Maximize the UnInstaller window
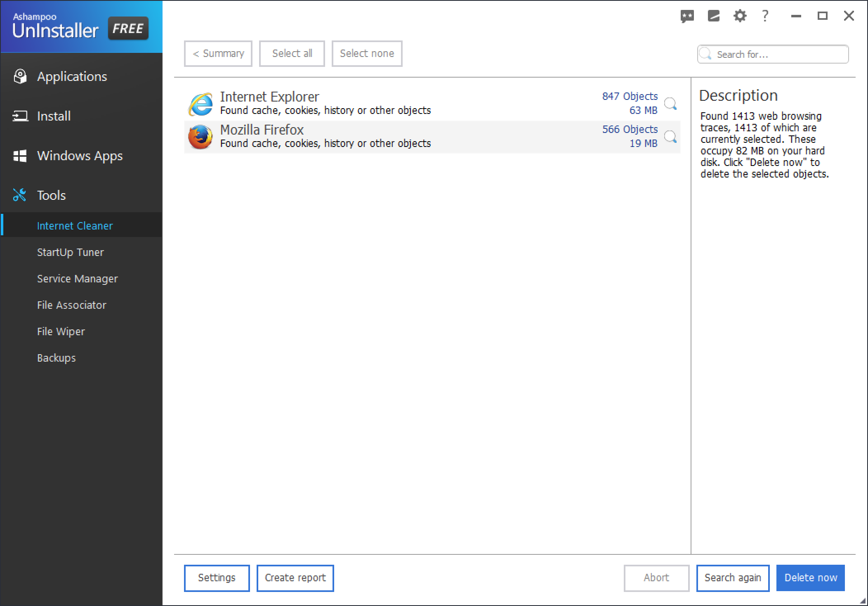This screenshot has width=868, height=606. tap(823, 16)
